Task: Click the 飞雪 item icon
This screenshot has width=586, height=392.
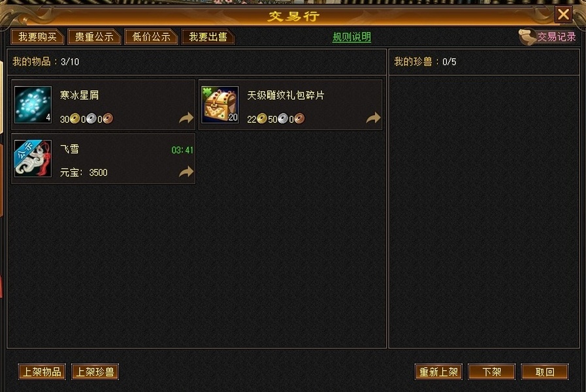Action: tap(33, 159)
